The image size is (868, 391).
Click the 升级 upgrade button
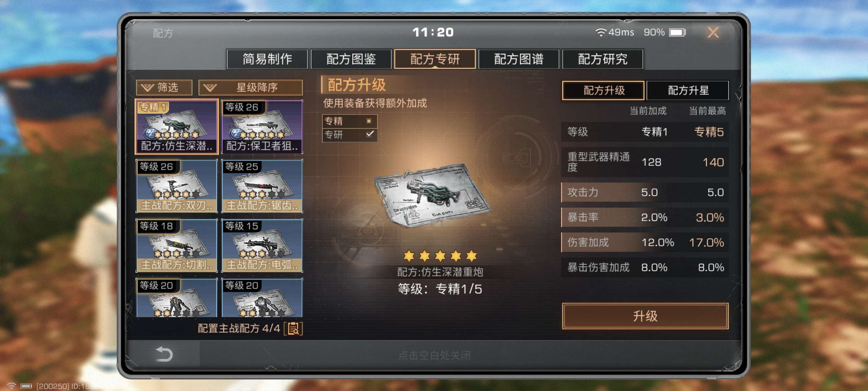click(x=645, y=316)
